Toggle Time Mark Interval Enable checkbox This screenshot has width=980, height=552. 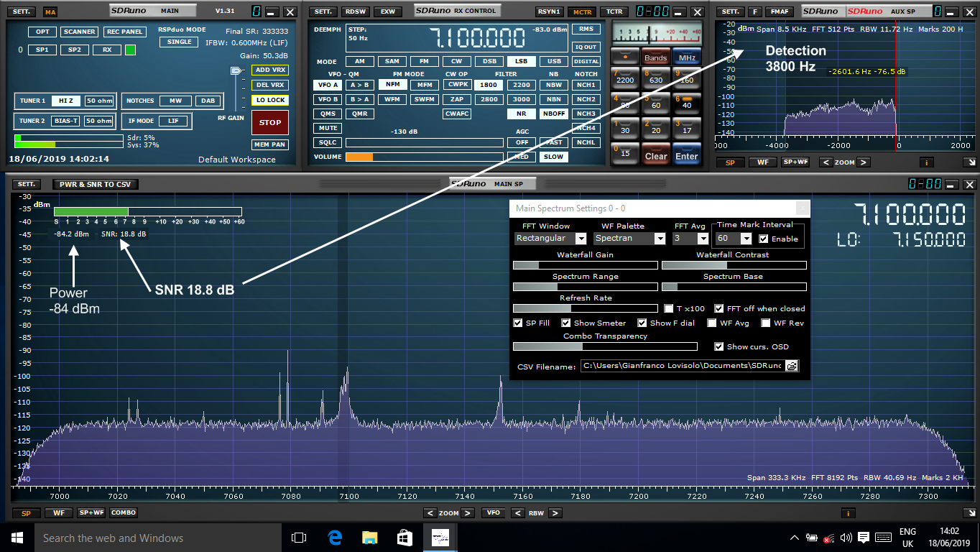tap(764, 239)
